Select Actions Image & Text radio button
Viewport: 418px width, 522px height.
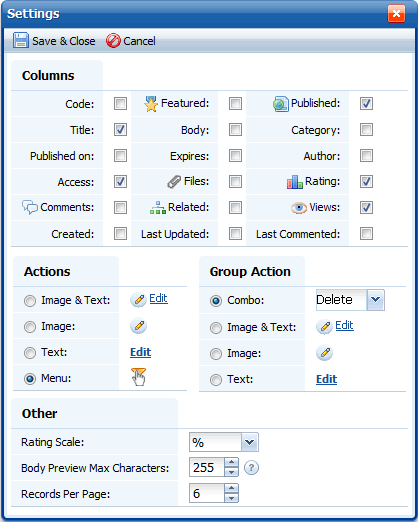point(30,301)
